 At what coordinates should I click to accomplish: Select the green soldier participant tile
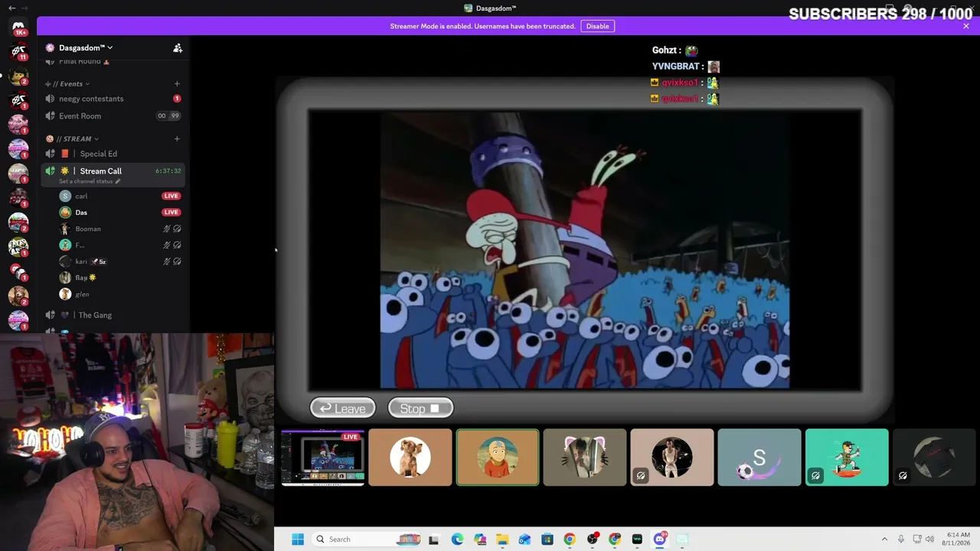click(847, 458)
